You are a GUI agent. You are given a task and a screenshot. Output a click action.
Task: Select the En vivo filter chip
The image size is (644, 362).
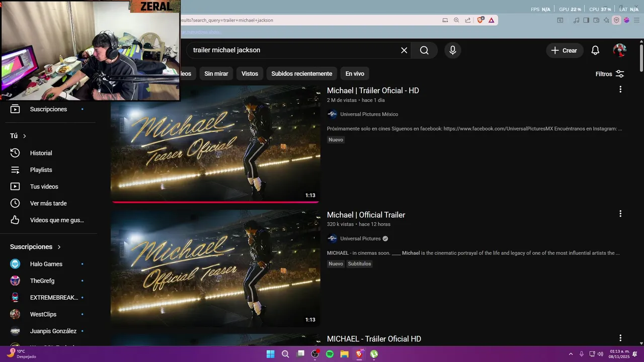click(x=355, y=73)
